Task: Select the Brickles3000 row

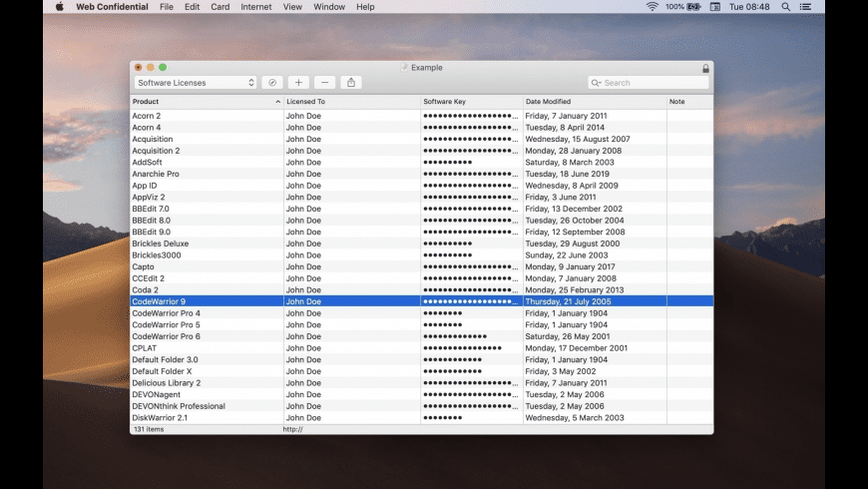Action: tap(422, 255)
